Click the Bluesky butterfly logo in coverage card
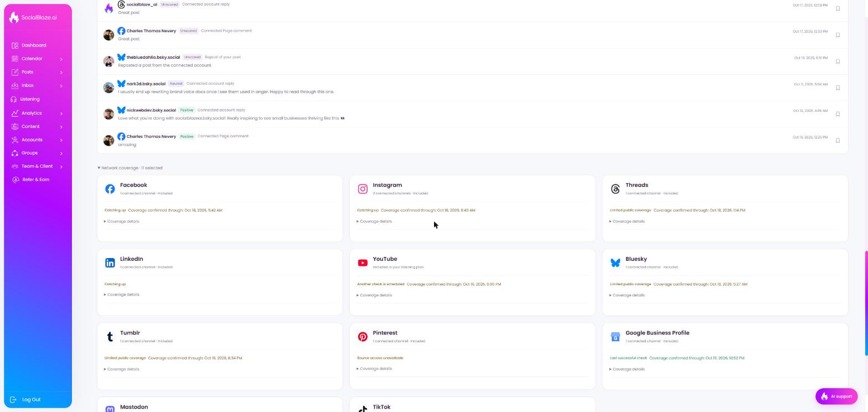868x412 pixels. [615, 263]
